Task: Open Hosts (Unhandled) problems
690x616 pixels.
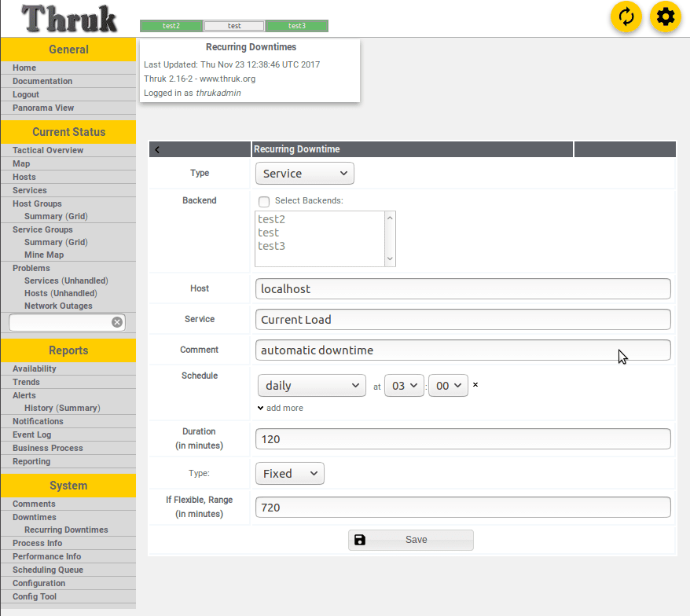Action: point(61,293)
